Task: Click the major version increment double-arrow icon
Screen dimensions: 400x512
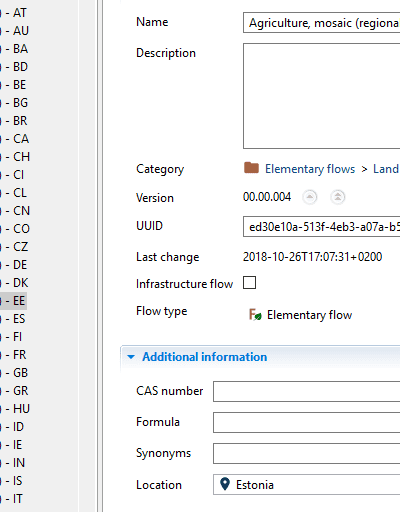Action: tap(338, 197)
